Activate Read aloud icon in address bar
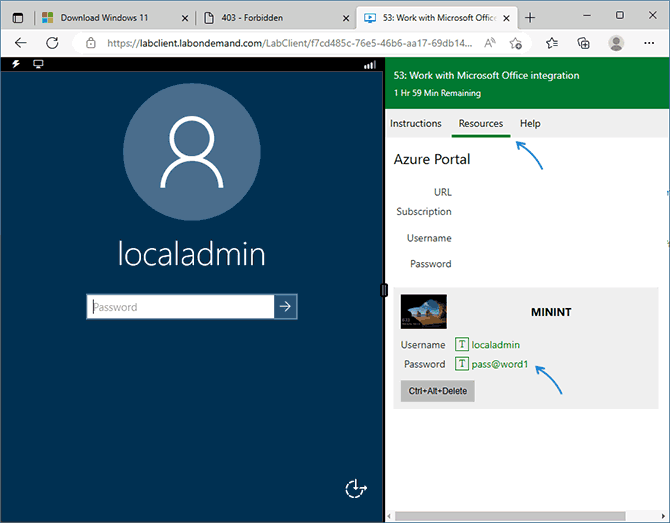Screen dimensions: 670x523 coord(490,43)
